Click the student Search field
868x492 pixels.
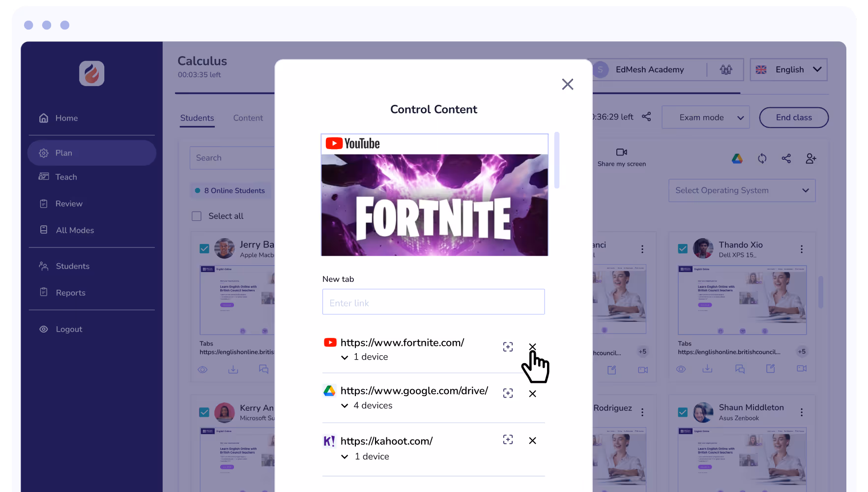click(x=232, y=158)
